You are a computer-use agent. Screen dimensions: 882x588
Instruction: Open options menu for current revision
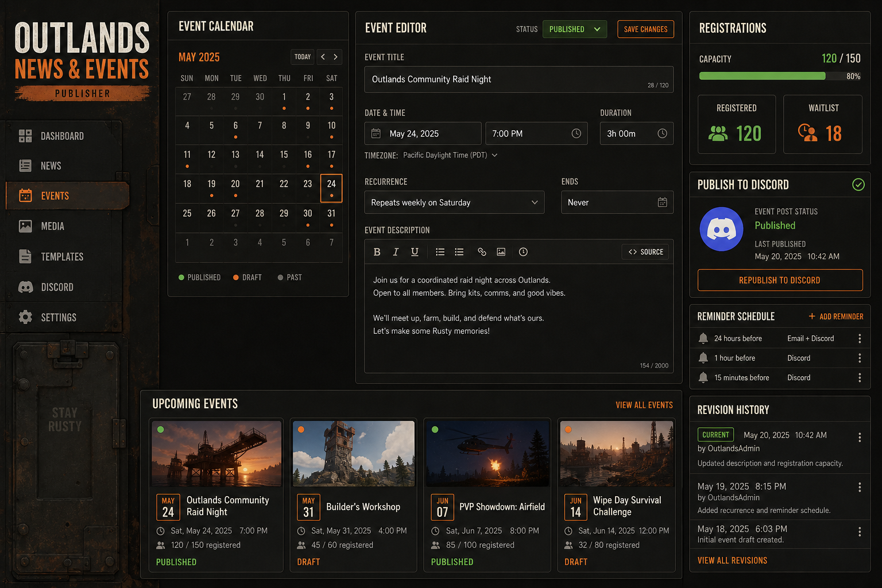[x=860, y=438]
